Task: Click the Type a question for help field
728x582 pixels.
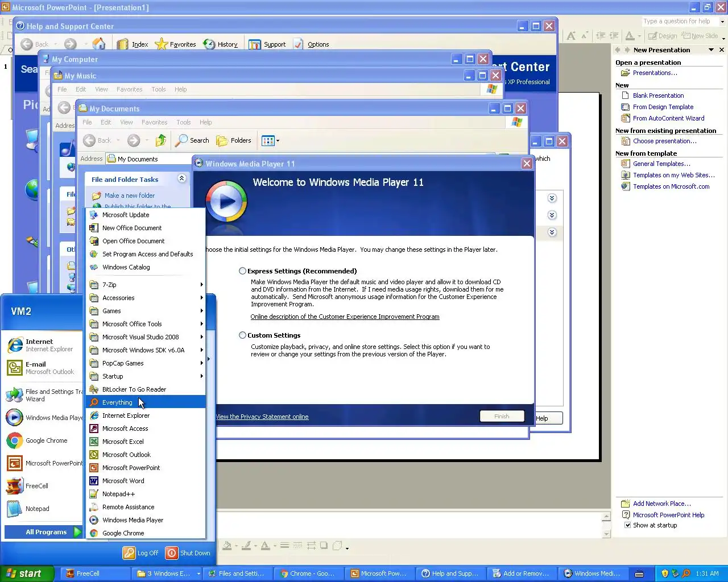Action: [680, 22]
